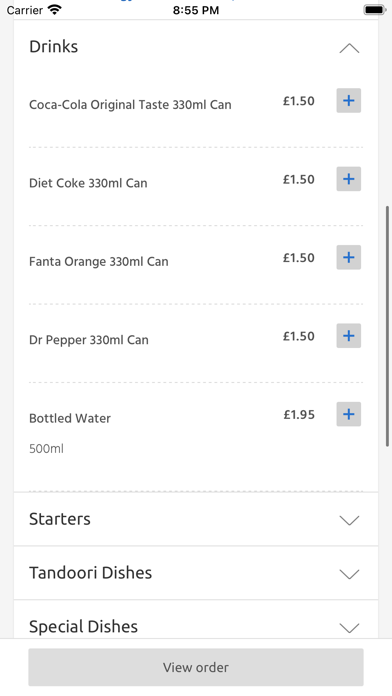This screenshot has width=392, height=696.
Task: Expand Tandoori Dishes category
Action: click(x=349, y=574)
